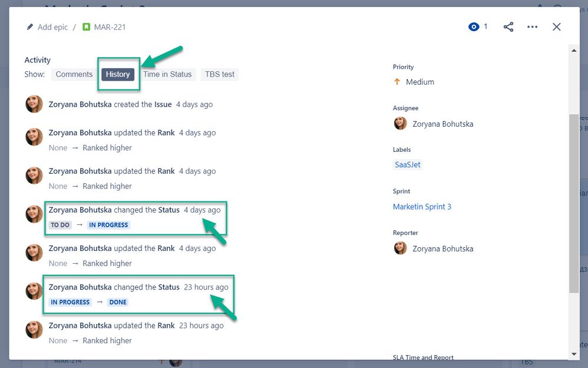Click the watcher count number 1

[485, 26]
